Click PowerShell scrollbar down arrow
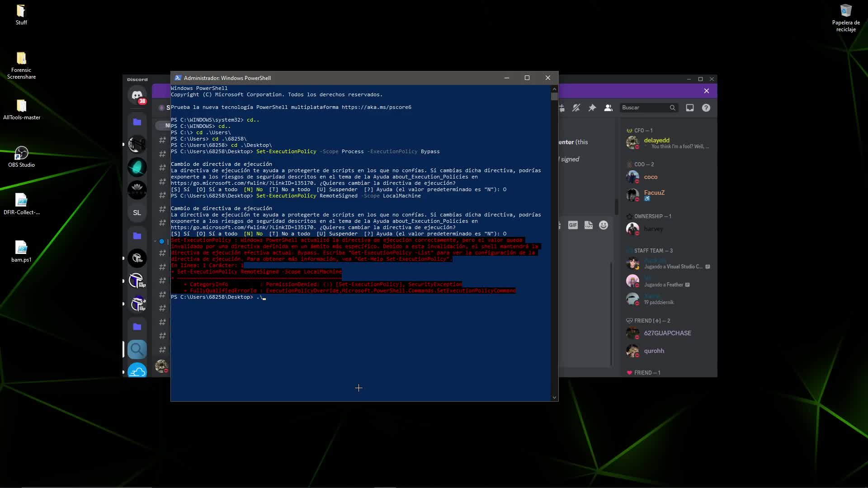868x488 pixels. pyautogui.click(x=554, y=398)
